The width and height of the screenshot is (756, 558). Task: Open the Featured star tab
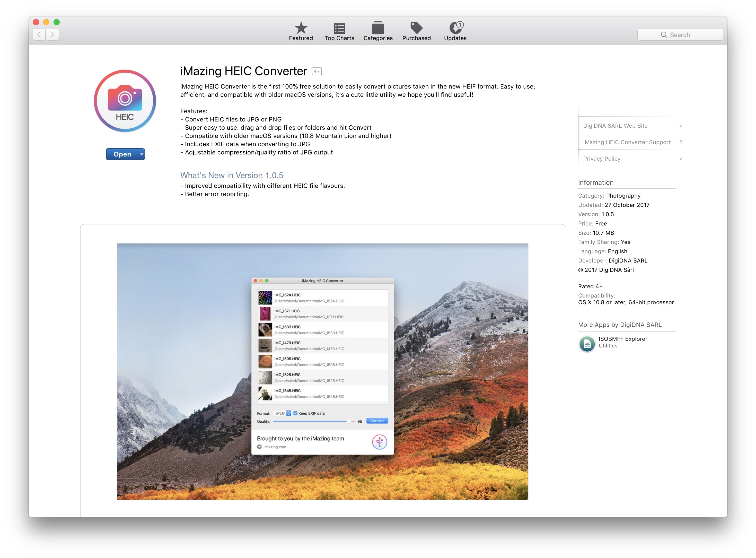301,31
